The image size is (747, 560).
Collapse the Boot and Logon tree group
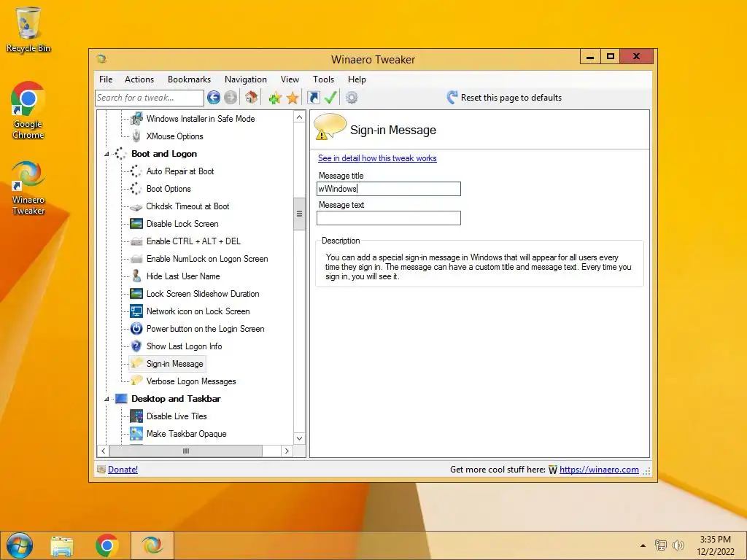(x=107, y=154)
